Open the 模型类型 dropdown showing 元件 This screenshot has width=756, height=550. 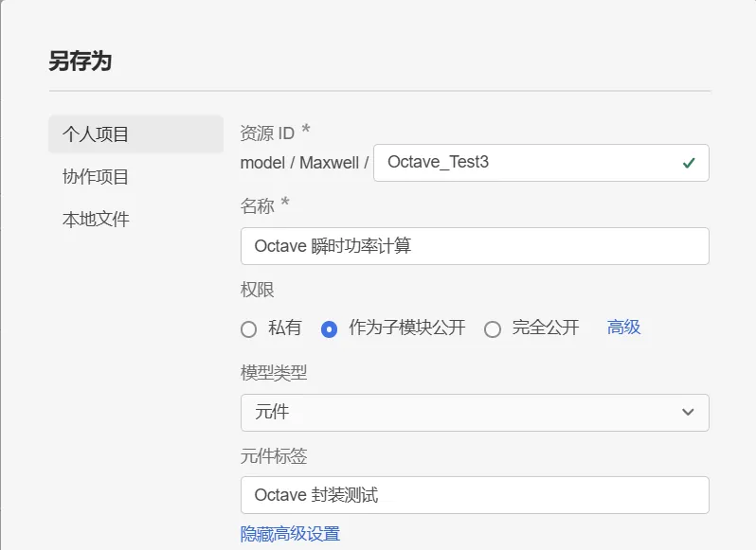coord(475,413)
